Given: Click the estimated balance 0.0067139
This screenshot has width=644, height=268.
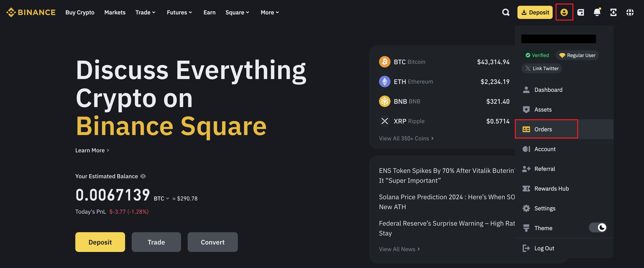Looking at the screenshot, I should (x=113, y=195).
